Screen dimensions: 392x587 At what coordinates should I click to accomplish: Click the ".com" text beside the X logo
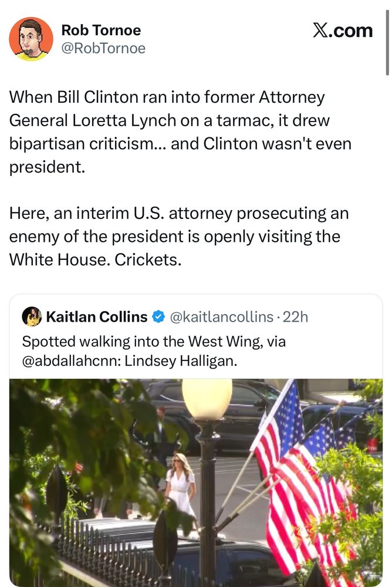pyautogui.click(x=351, y=31)
